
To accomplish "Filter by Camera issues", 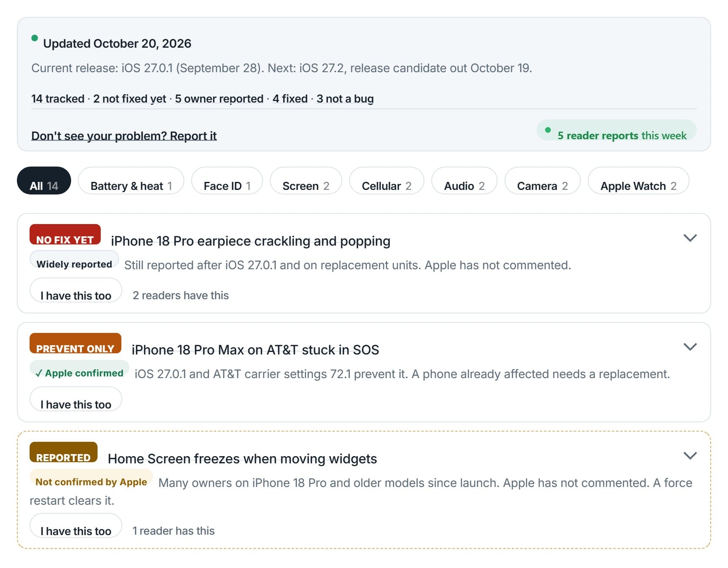I will click(542, 181).
